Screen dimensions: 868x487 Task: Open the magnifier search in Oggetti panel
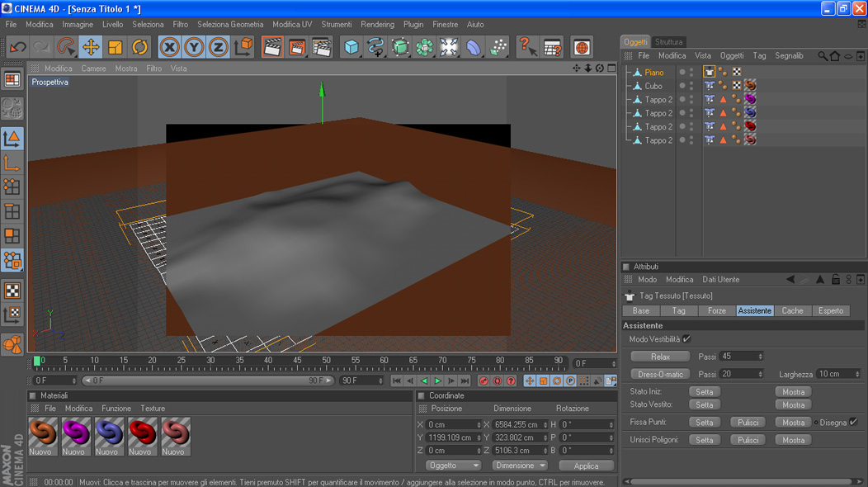point(823,56)
